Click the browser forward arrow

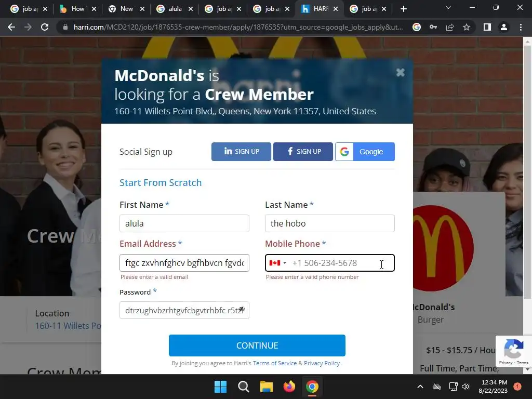[x=28, y=27]
